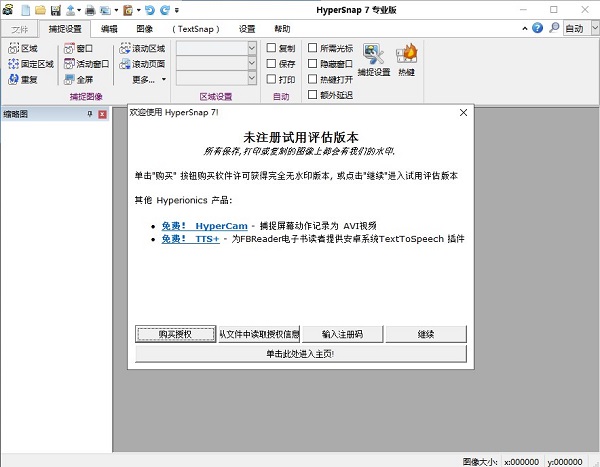Click the Open folder icon in quick toolbar
Screen dimensions: 600x467
pyautogui.click(x=40, y=10)
